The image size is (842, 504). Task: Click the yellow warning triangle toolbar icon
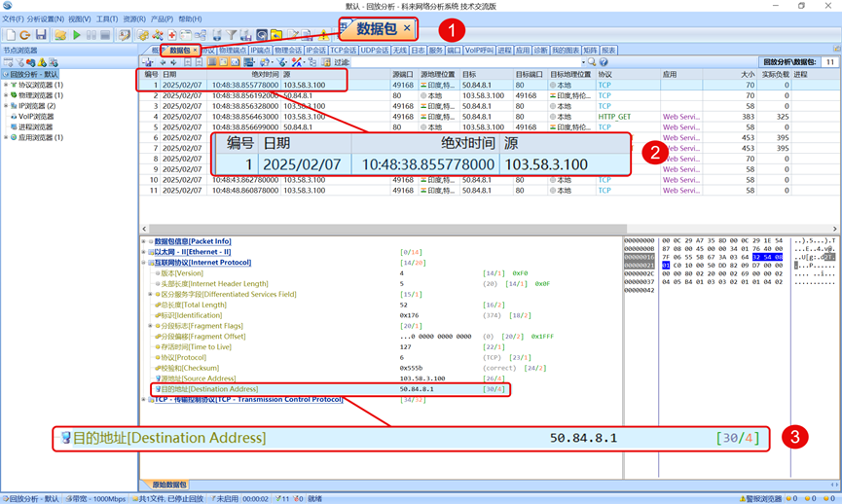coord(323,35)
